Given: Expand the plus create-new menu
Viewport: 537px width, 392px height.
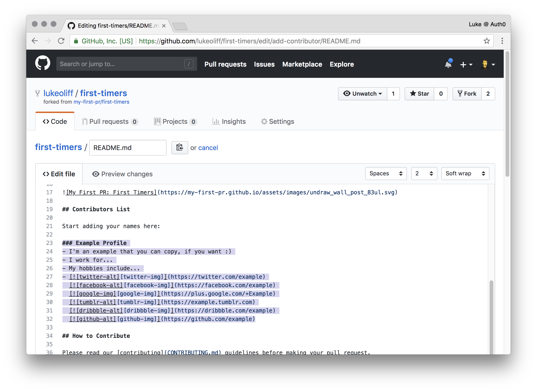Looking at the screenshot, I should point(466,64).
